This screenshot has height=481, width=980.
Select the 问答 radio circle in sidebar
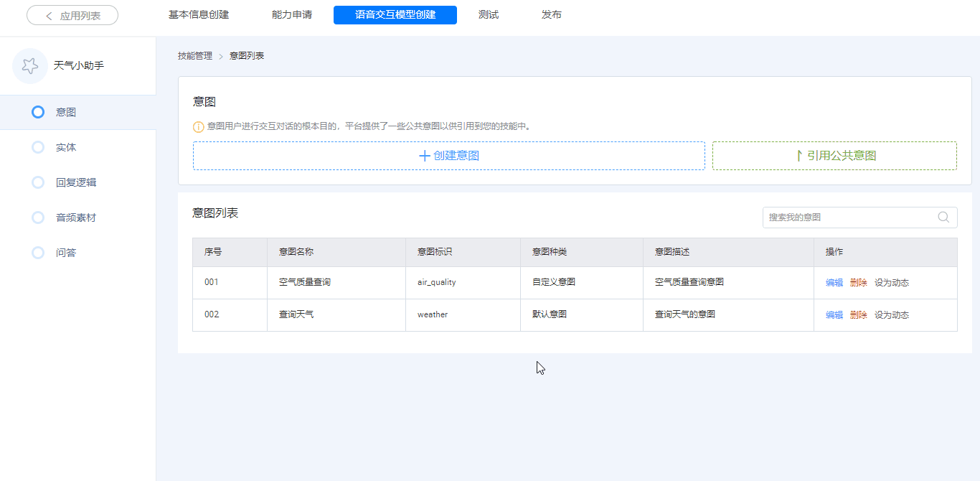[38, 253]
